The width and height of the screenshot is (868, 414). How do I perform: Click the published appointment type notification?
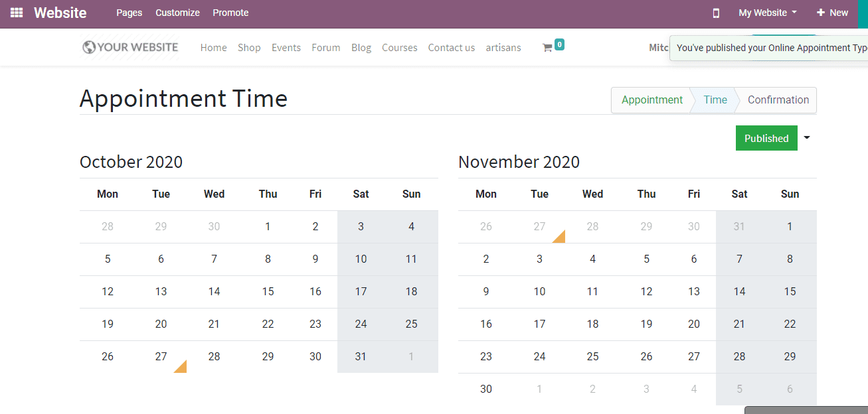768,48
